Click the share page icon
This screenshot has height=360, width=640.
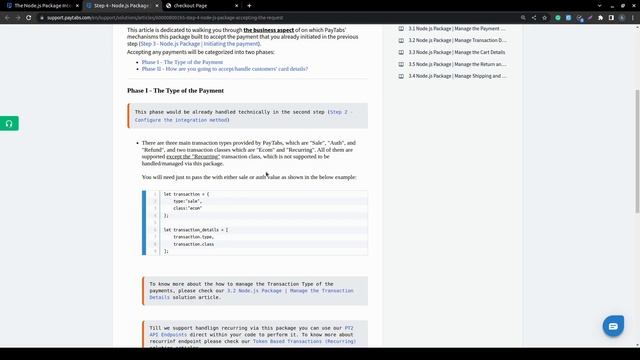point(534,18)
